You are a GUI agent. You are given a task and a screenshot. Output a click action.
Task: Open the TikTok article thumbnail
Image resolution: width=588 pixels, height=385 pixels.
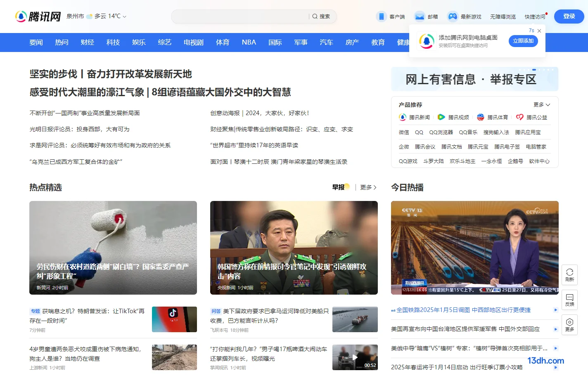(174, 319)
